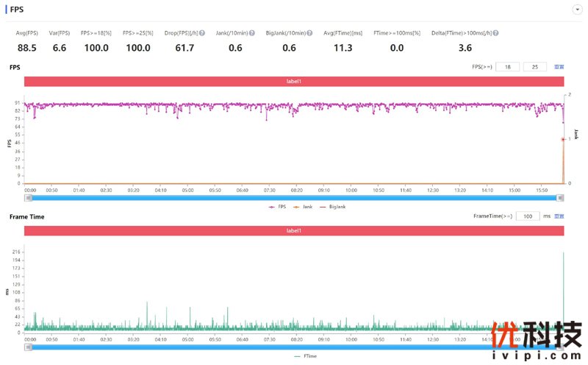This screenshot has height=365, width=588.
Task: Toggle Jank series in chart legend
Action: 304,207
